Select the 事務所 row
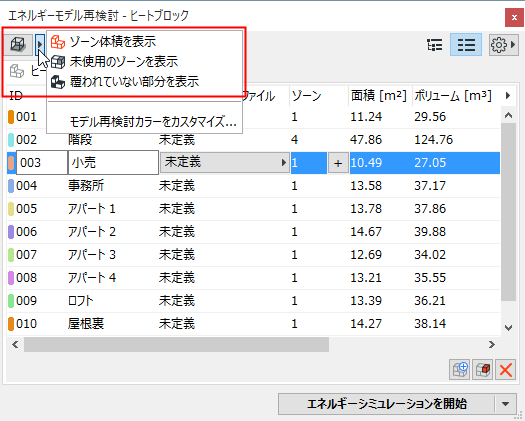This screenshot has width=525, height=421. coord(253,186)
